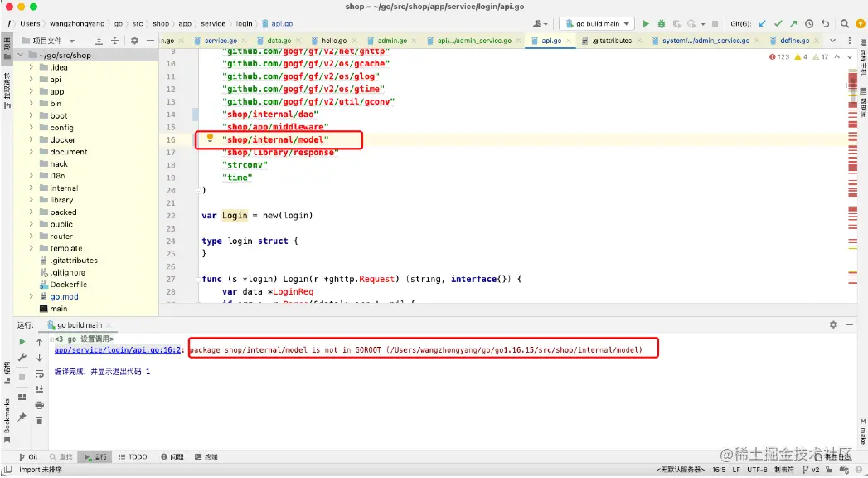The image size is (868, 478).
Task: Click the login breadcrumb segment
Action: click(244, 24)
